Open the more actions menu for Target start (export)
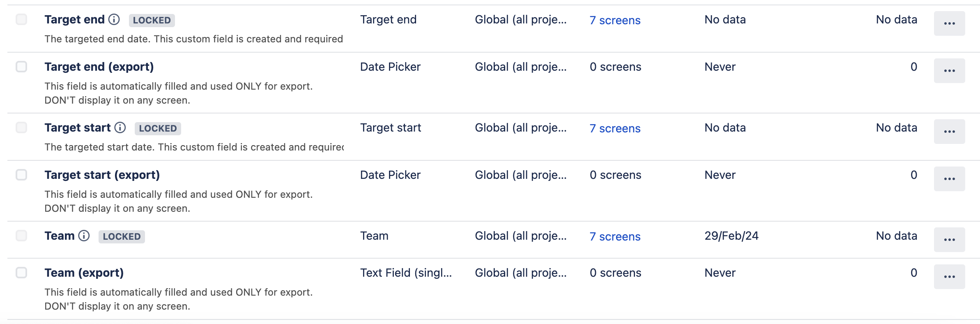The height and width of the screenshot is (324, 980). click(949, 179)
